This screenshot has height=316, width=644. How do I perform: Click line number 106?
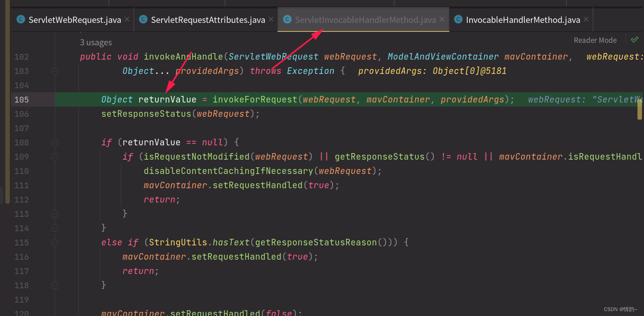coord(22,114)
